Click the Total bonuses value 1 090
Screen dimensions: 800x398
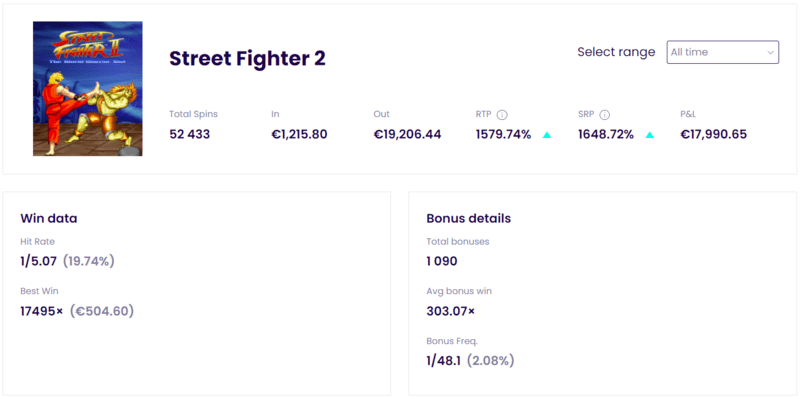(x=442, y=261)
